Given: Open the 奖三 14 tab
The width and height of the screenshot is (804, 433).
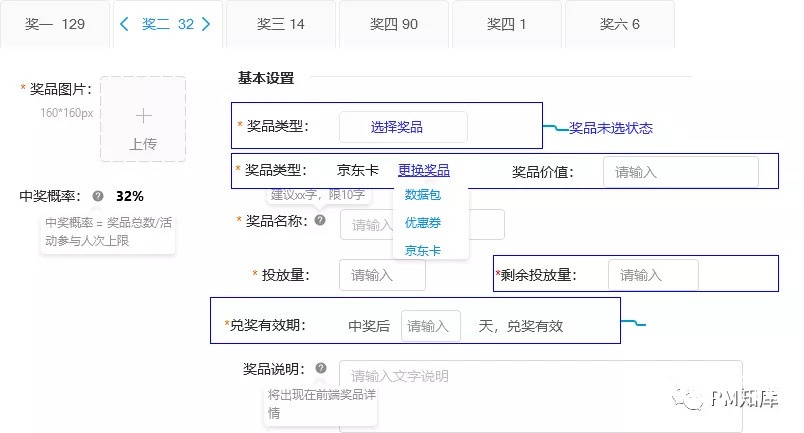Looking at the screenshot, I should click(281, 24).
